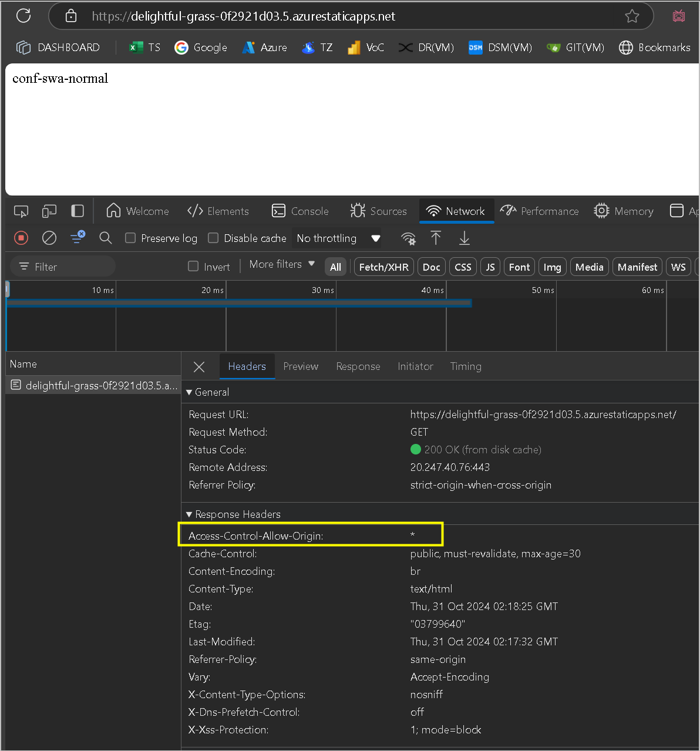Click the import HAR upload arrow

pyautogui.click(x=436, y=238)
